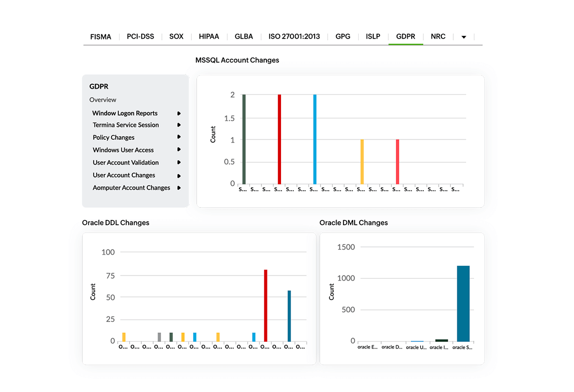Expand the User Account Changes arrow
This screenshot has width=574, height=392.
[179, 176]
